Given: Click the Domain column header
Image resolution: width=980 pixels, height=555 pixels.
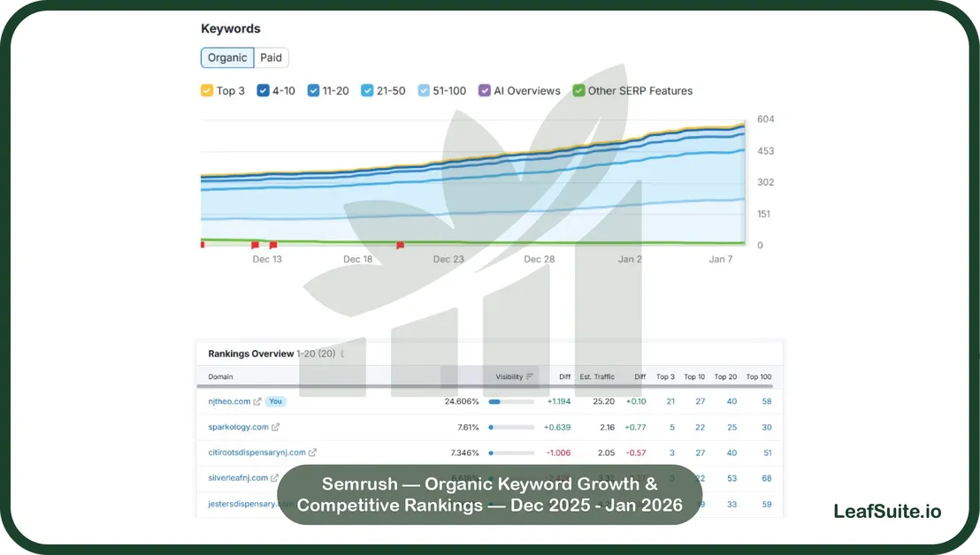Looking at the screenshot, I should (220, 376).
